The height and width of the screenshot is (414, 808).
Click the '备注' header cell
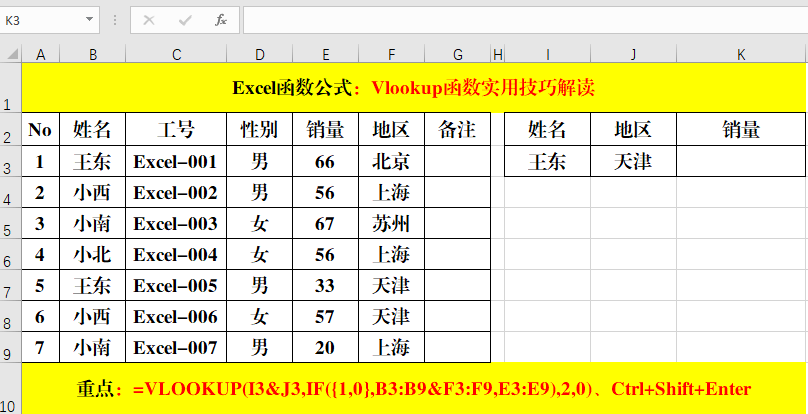pyautogui.click(x=458, y=129)
